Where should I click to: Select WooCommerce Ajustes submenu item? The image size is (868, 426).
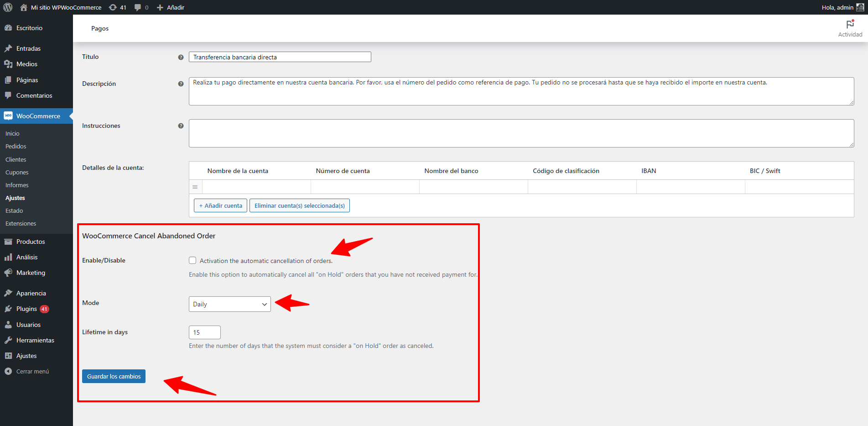click(15, 198)
